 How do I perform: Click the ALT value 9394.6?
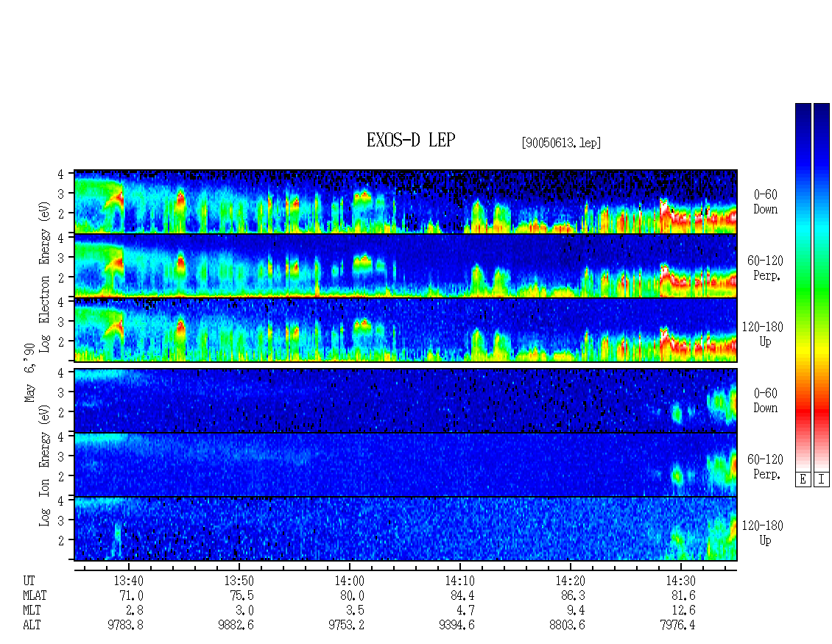click(x=456, y=625)
